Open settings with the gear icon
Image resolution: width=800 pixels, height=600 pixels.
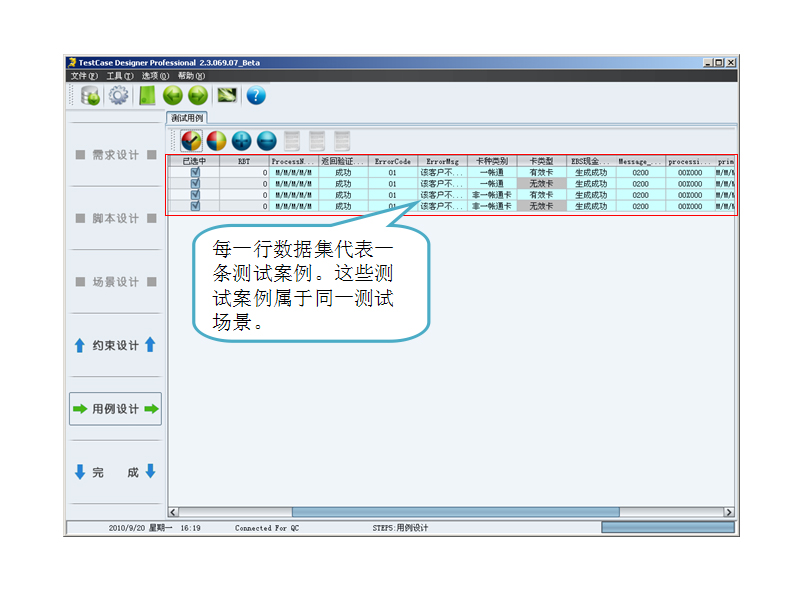(118, 95)
